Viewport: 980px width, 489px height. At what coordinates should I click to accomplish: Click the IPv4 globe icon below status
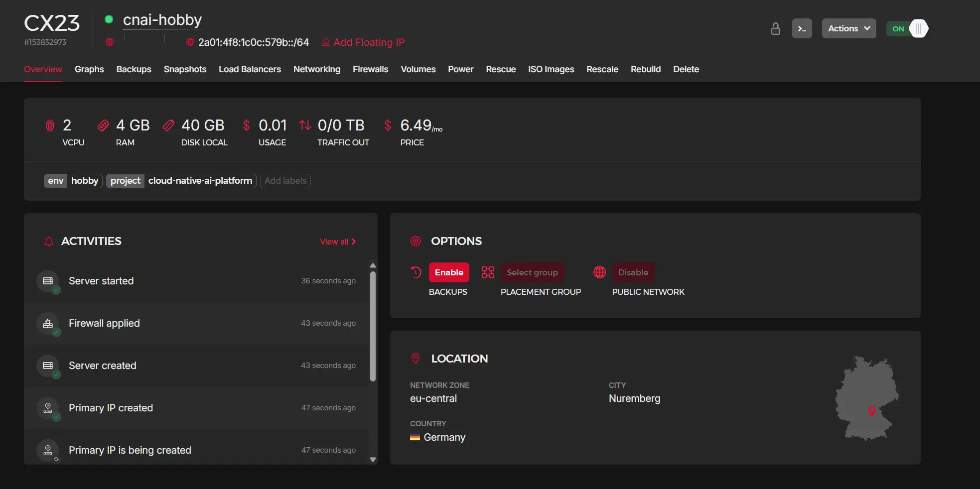tap(110, 42)
